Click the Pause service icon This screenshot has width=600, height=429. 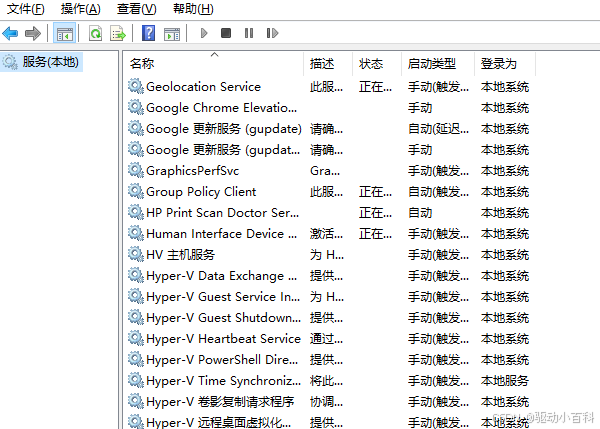coord(249,33)
